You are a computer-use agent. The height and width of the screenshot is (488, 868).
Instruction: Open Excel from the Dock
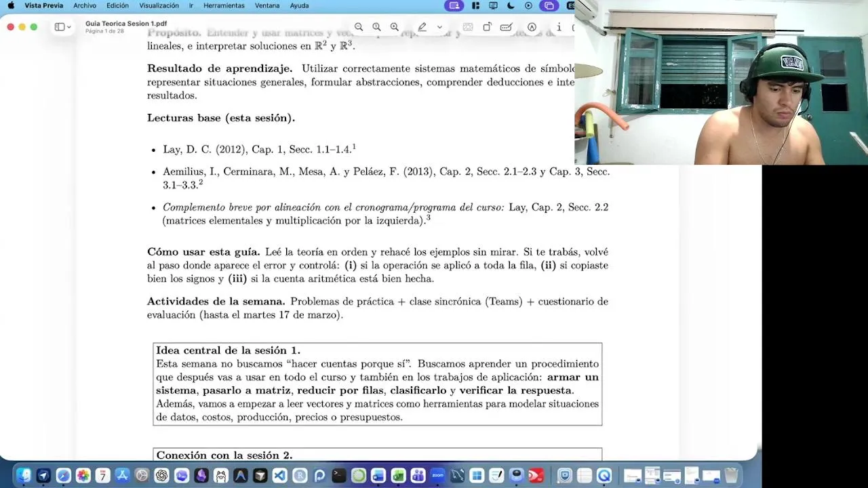398,475
